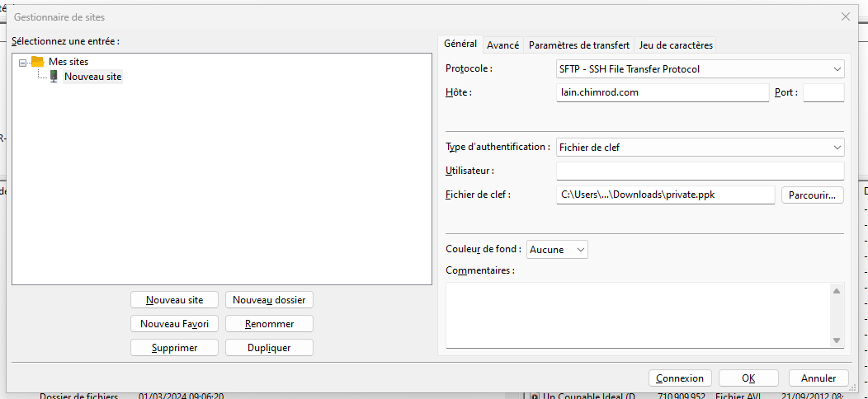868x399 pixels.
Task: Click the Nouveau site server icon
Action: (54, 77)
